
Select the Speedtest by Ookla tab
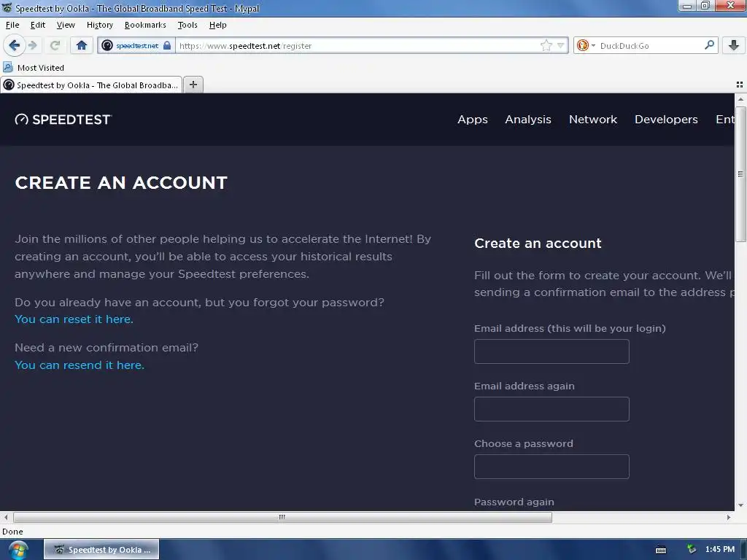(91, 85)
